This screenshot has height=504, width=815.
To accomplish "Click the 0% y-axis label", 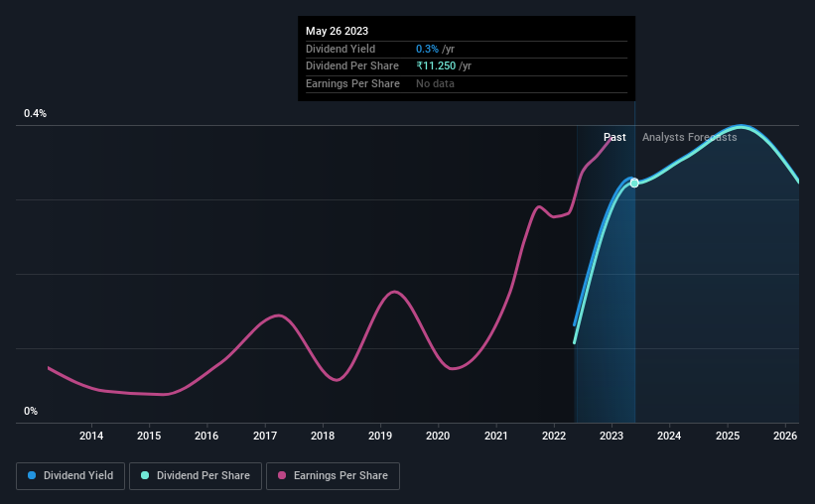I will pos(31,411).
